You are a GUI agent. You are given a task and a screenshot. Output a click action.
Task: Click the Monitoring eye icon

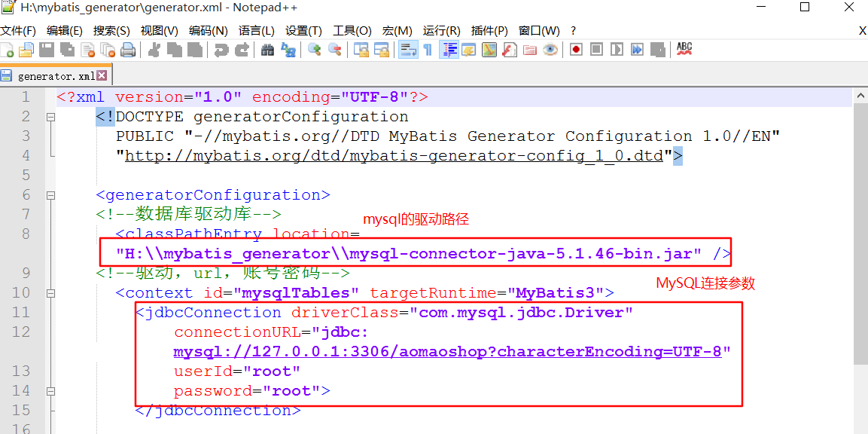click(x=550, y=50)
